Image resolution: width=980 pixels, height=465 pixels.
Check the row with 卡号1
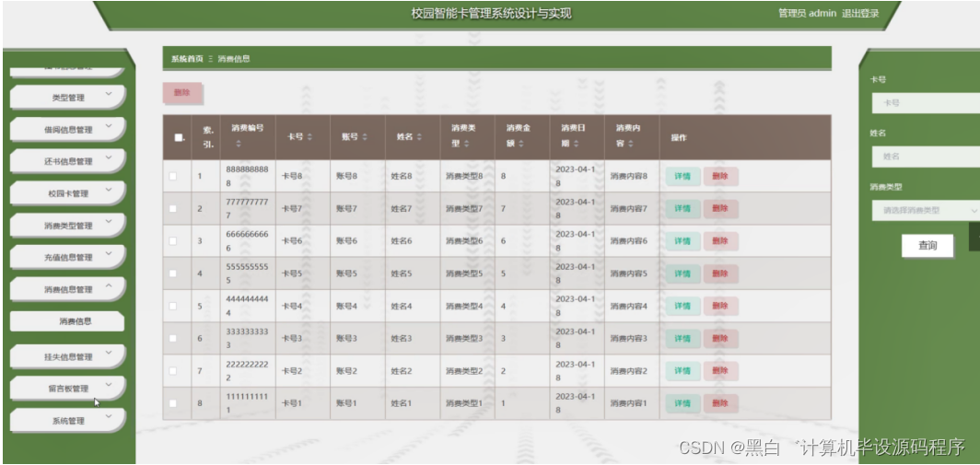(x=173, y=403)
